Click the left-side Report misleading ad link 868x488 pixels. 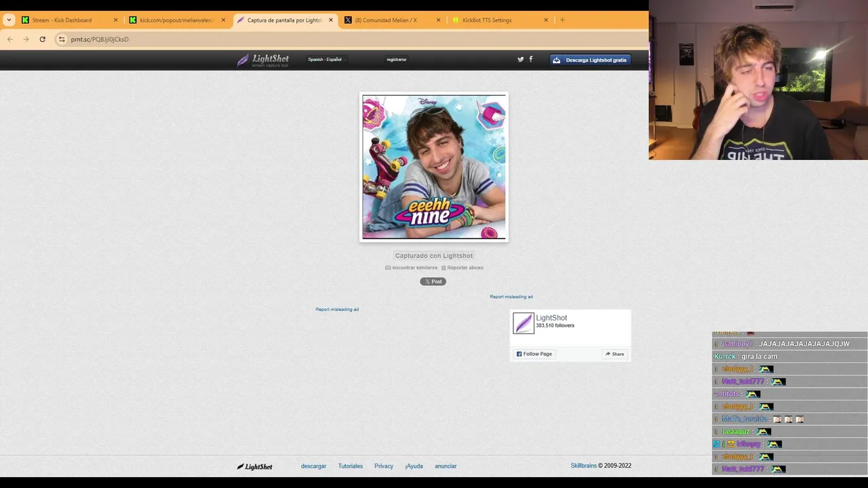(337, 310)
